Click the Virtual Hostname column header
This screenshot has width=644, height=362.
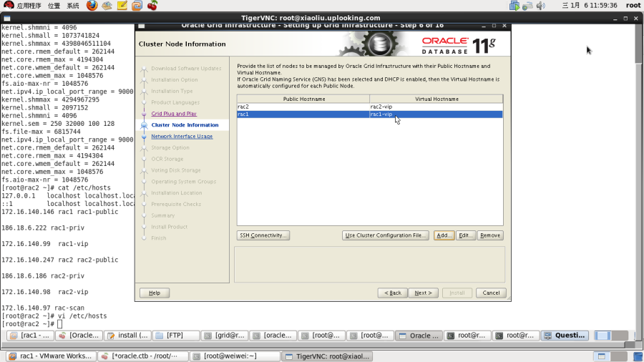(x=436, y=99)
